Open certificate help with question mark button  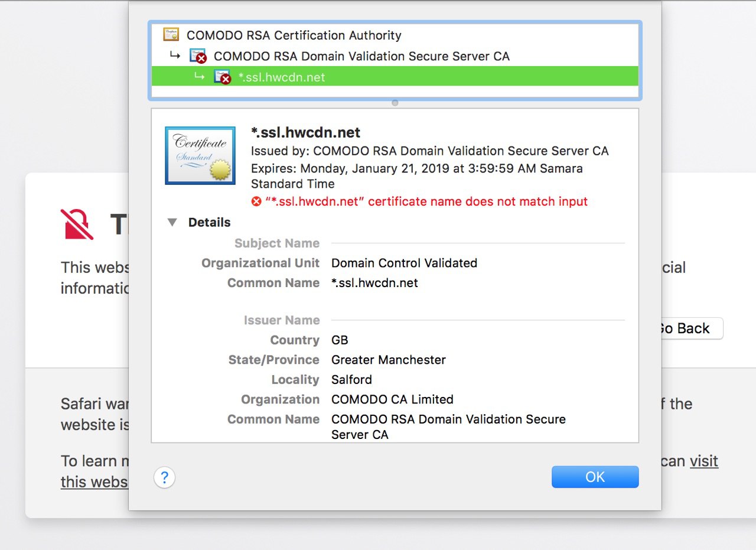(165, 477)
